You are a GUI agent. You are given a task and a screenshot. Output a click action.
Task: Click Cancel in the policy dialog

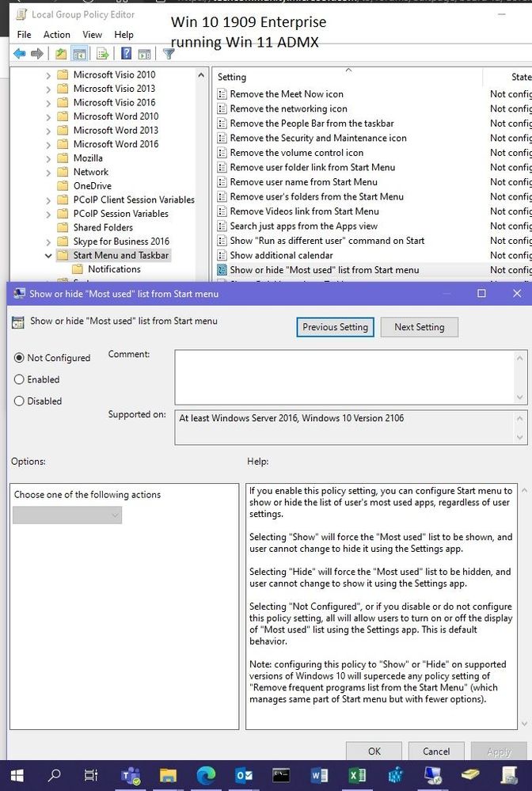point(436,751)
